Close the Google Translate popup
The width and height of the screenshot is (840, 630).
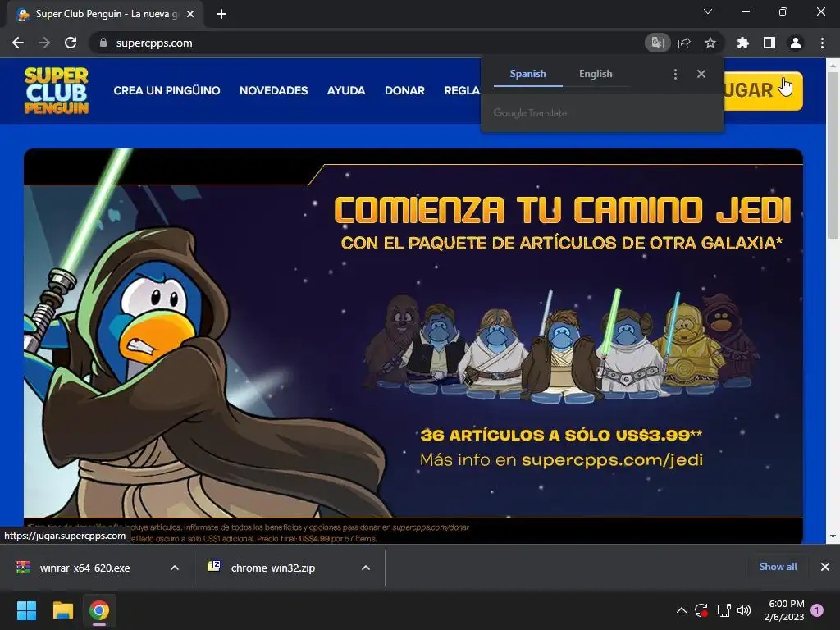pos(701,74)
